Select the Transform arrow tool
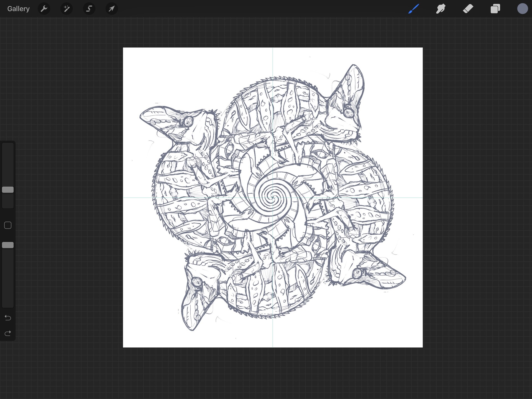 coord(112,9)
